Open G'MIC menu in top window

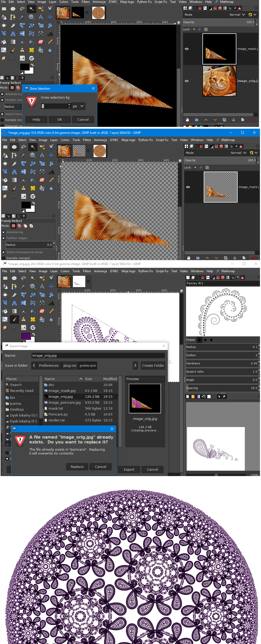pos(113,2)
